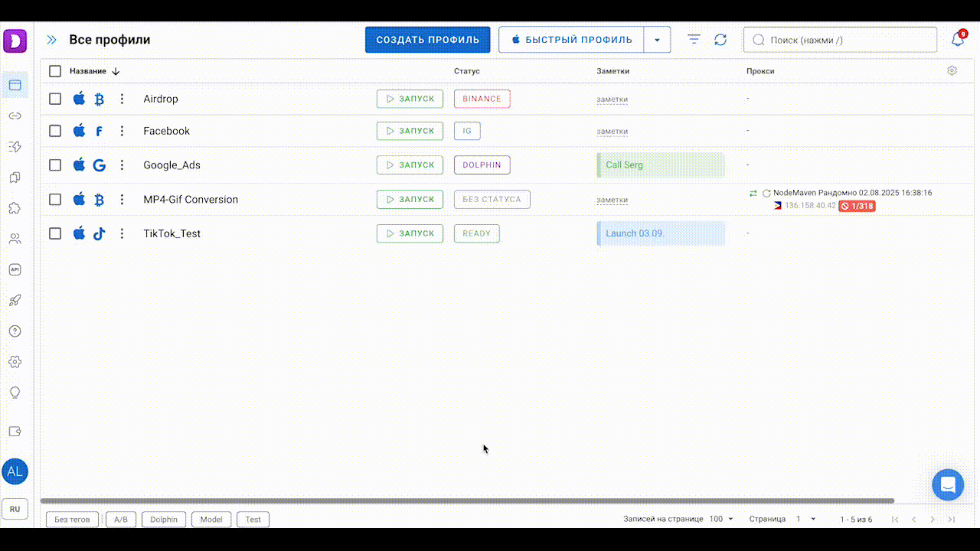Viewport: 980px width, 551px height.
Task: Open the filter icon in the toolbar
Action: [694, 40]
